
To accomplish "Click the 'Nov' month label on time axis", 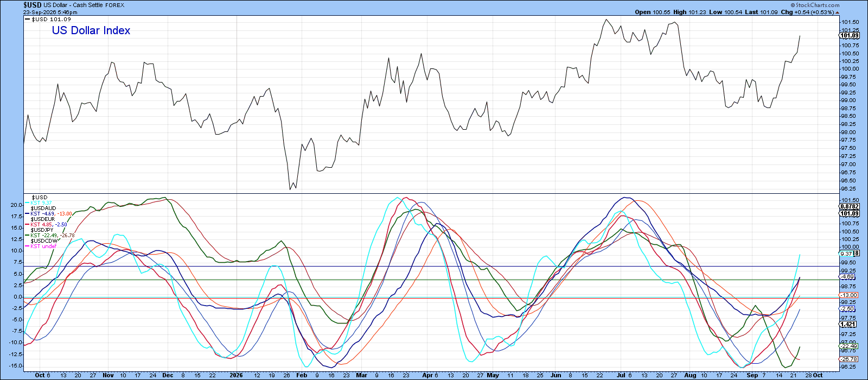I will (x=108, y=375).
